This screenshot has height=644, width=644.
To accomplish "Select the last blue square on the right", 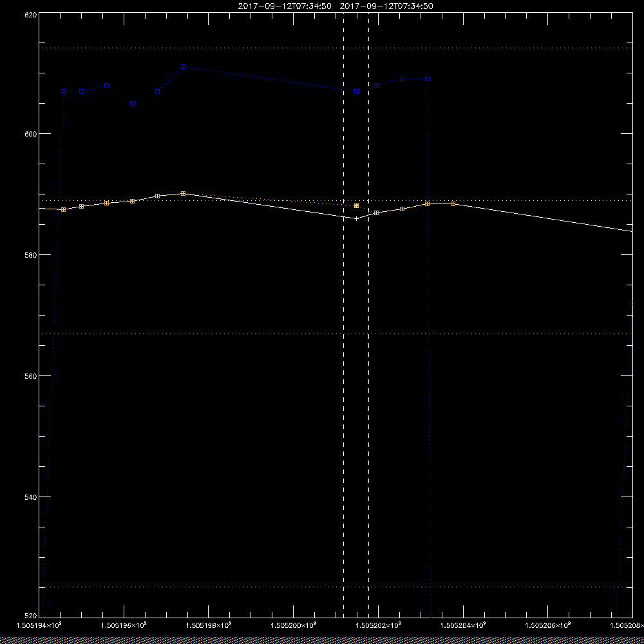I will [427, 79].
